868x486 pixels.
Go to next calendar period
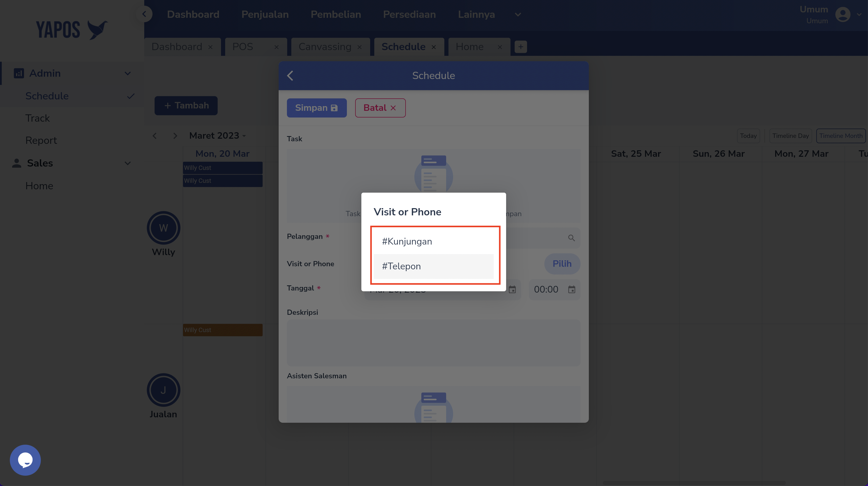point(175,136)
